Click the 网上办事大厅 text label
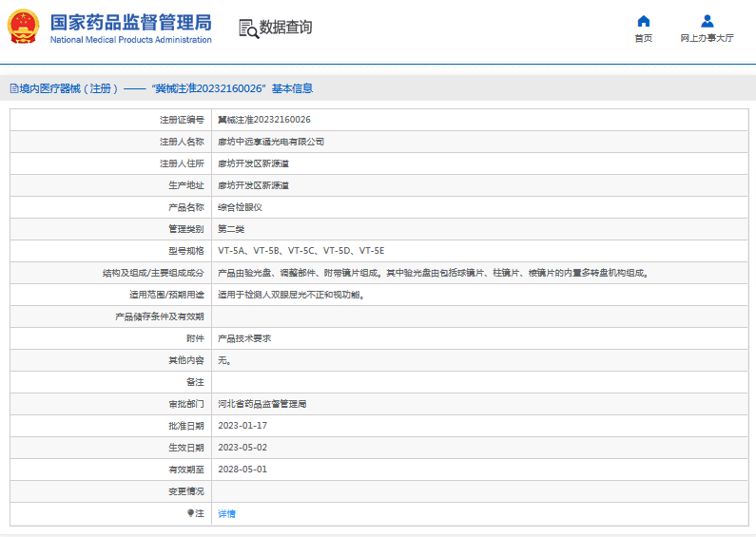The image size is (756, 537). [707, 38]
